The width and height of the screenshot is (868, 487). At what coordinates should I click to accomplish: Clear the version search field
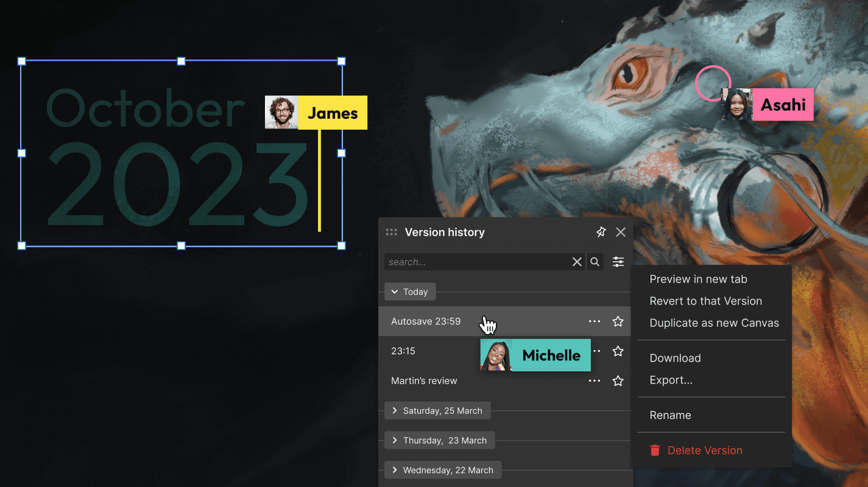click(x=577, y=262)
